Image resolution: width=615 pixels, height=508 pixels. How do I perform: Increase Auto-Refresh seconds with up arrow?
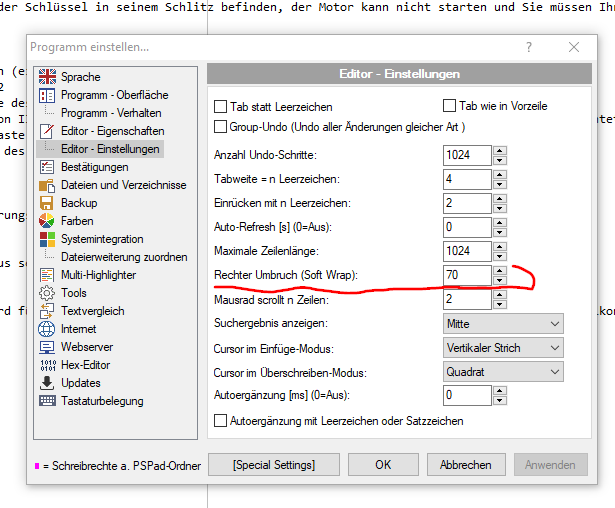pyautogui.click(x=500, y=222)
